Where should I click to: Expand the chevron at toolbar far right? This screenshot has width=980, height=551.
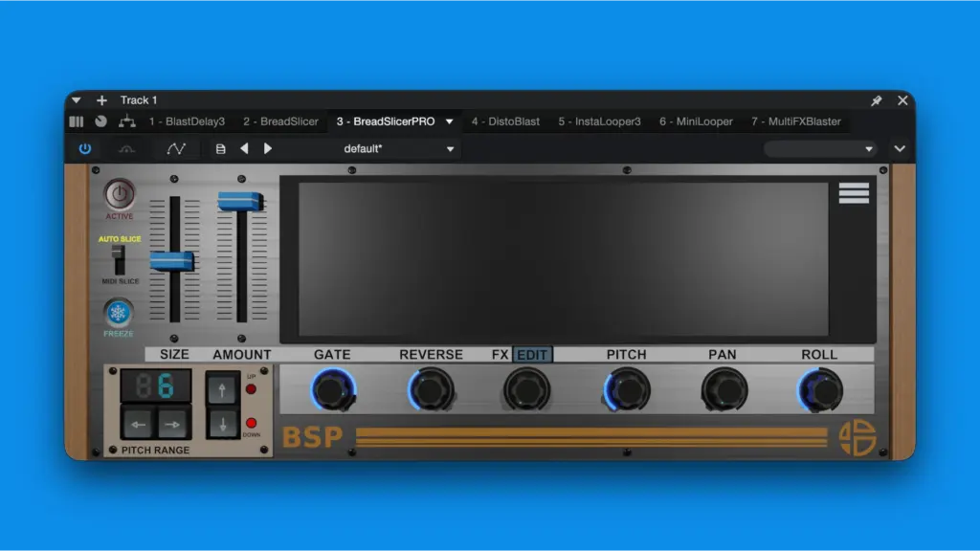900,148
